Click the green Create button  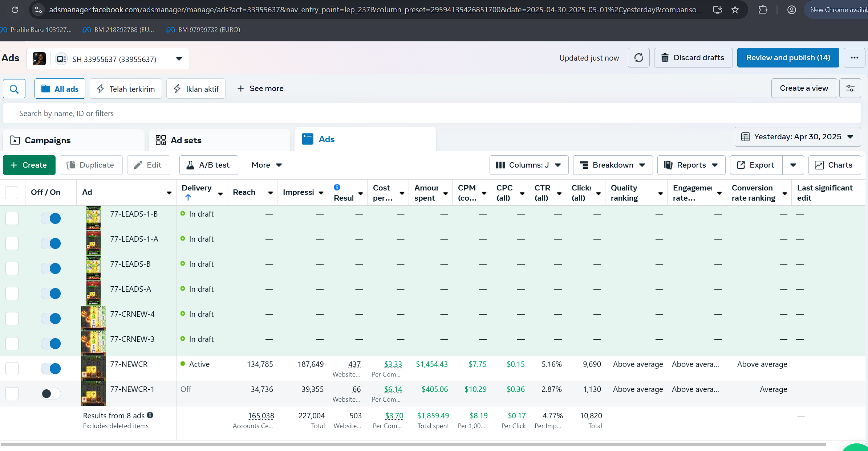pos(29,165)
